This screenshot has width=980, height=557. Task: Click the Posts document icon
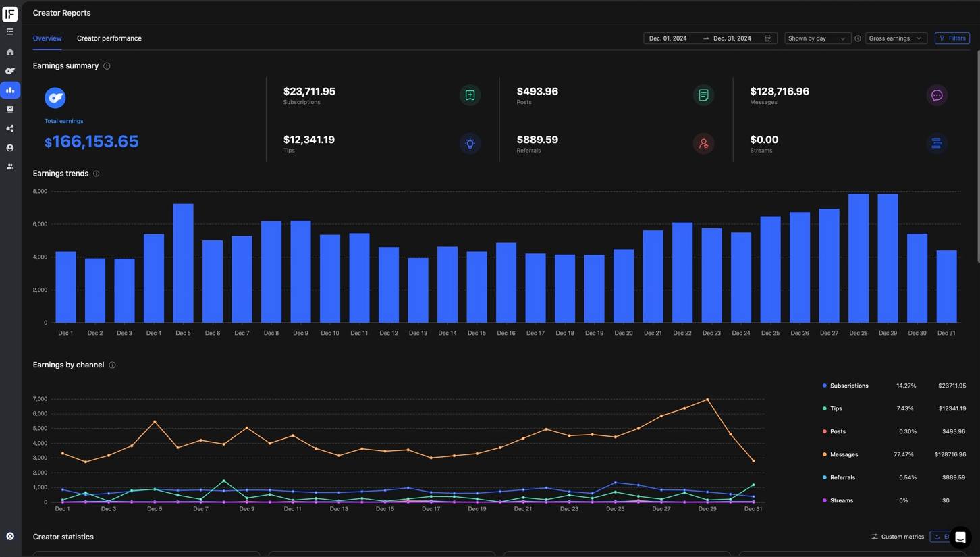tap(703, 95)
